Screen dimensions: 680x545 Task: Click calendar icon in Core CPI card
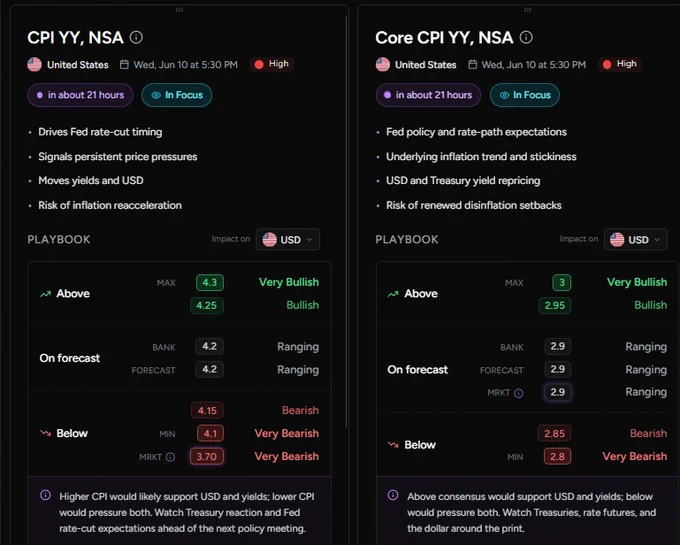pos(473,65)
